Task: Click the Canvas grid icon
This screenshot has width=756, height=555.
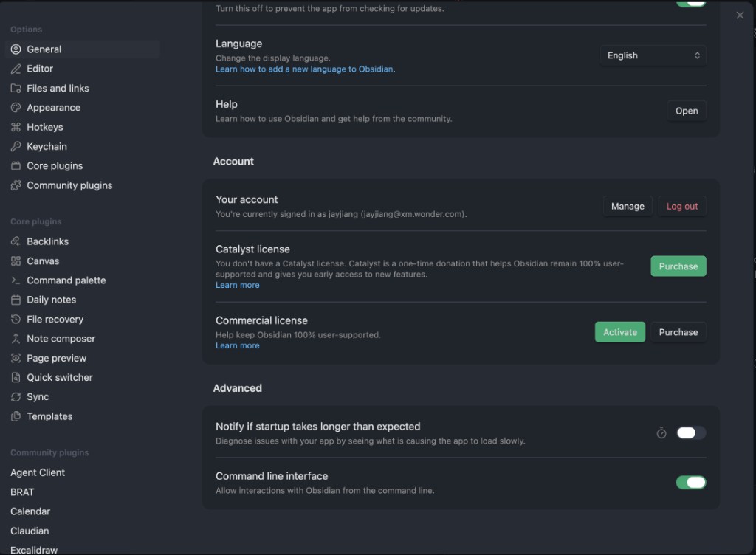Action: pyautogui.click(x=16, y=261)
